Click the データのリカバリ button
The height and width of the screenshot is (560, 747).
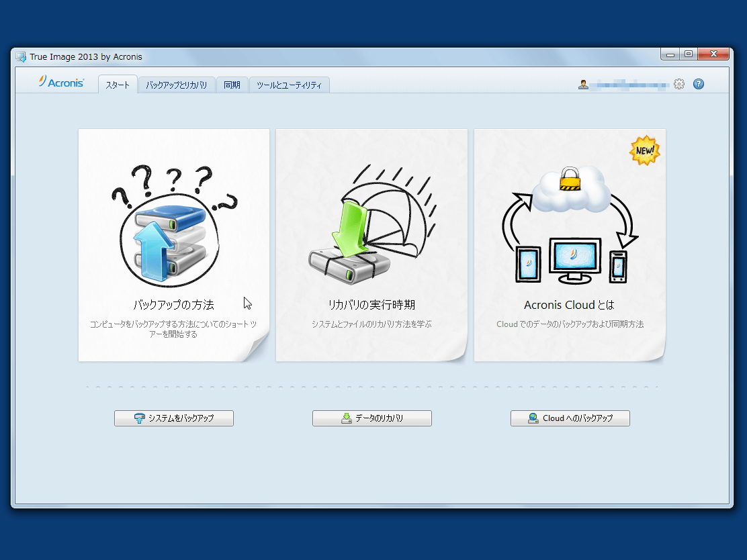(372, 418)
